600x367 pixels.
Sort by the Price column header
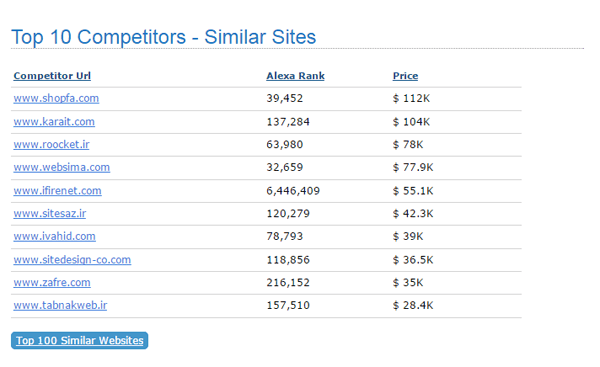[405, 76]
